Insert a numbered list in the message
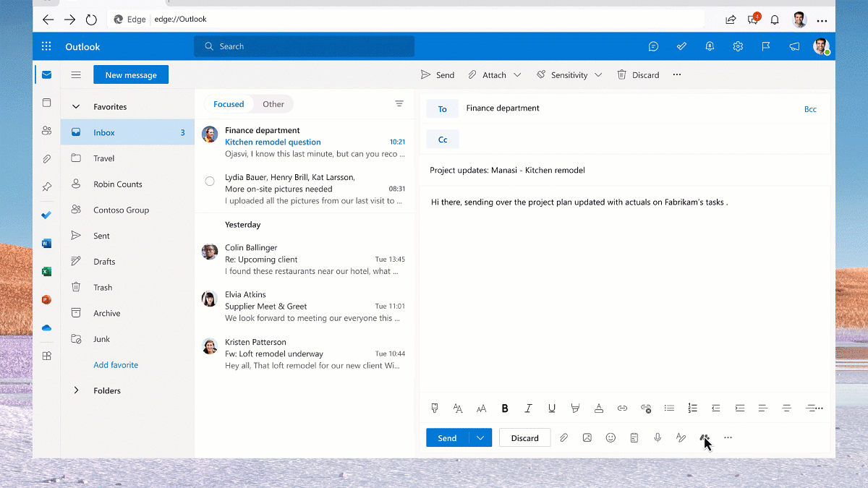This screenshot has height=488, width=868. 692,408
